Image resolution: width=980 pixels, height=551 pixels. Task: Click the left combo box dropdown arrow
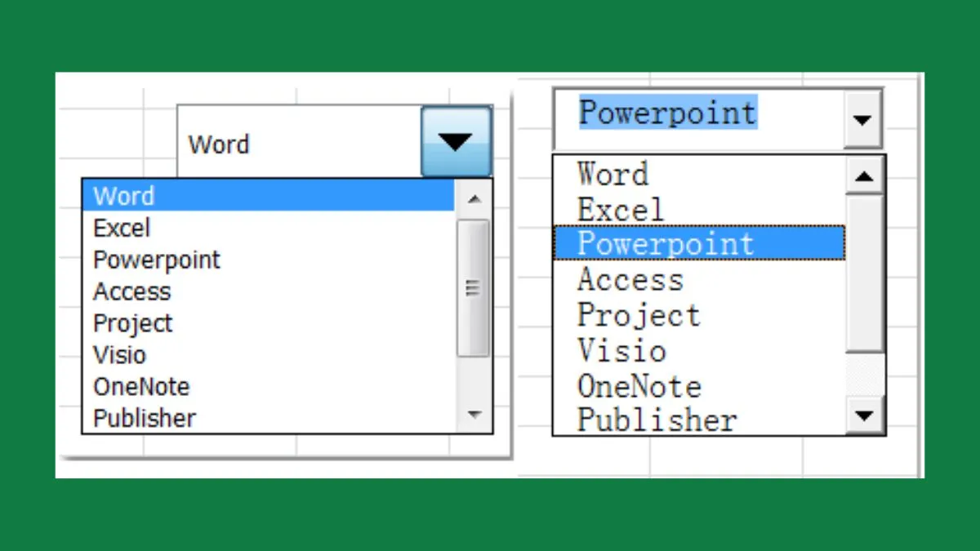[456, 141]
